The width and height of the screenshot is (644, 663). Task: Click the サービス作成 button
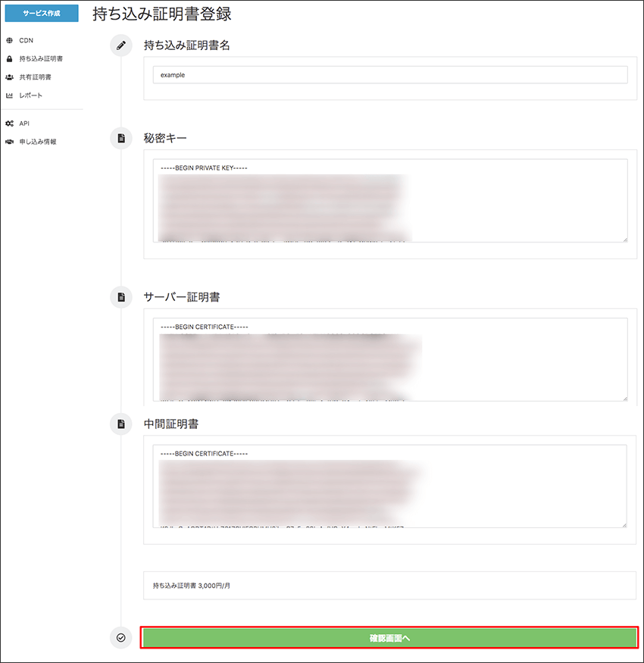(42, 13)
